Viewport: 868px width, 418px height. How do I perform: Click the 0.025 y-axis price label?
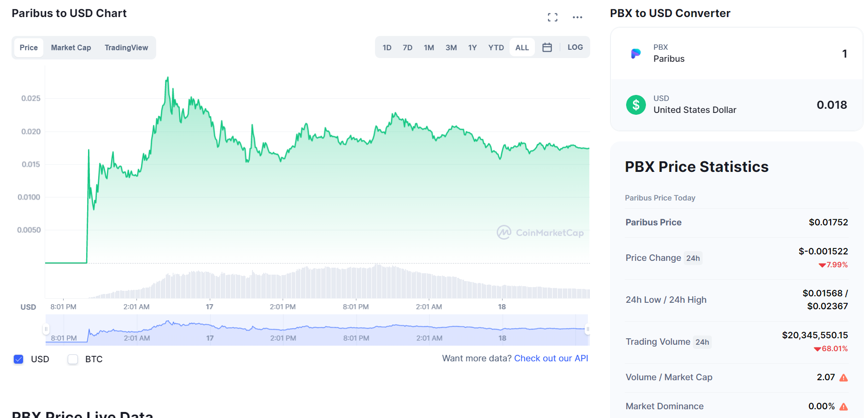click(31, 98)
